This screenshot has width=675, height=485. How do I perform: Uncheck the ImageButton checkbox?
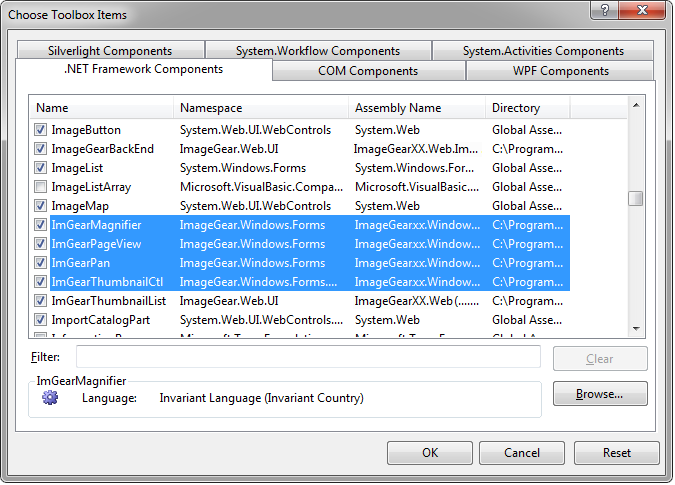[x=40, y=130]
